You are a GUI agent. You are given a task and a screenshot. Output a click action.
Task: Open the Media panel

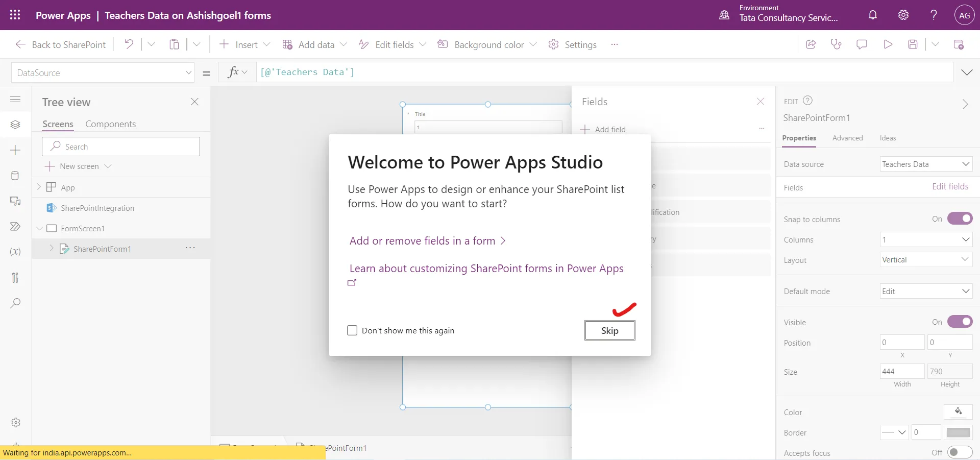click(15, 202)
